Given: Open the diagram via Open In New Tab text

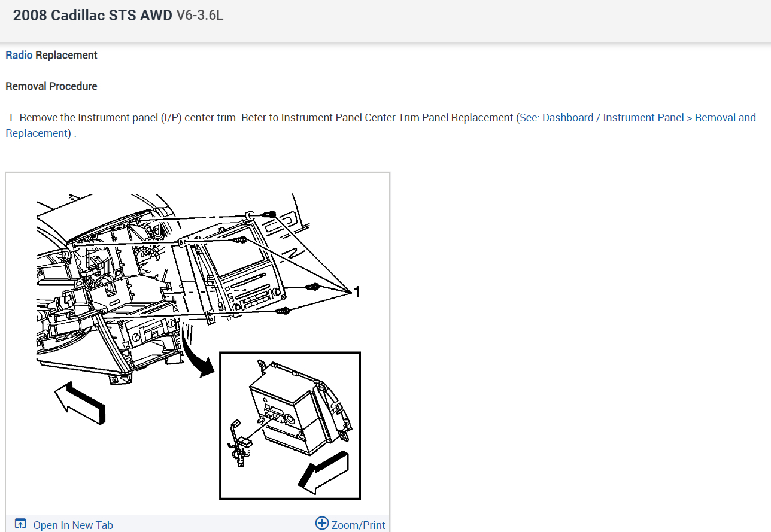Looking at the screenshot, I should (x=73, y=525).
